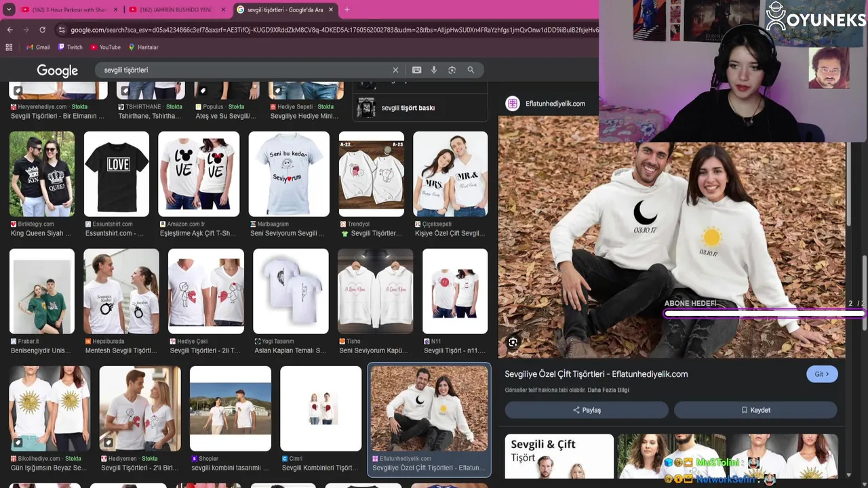Share the image with Paylaş
The height and width of the screenshot is (488, 868).
click(587, 410)
